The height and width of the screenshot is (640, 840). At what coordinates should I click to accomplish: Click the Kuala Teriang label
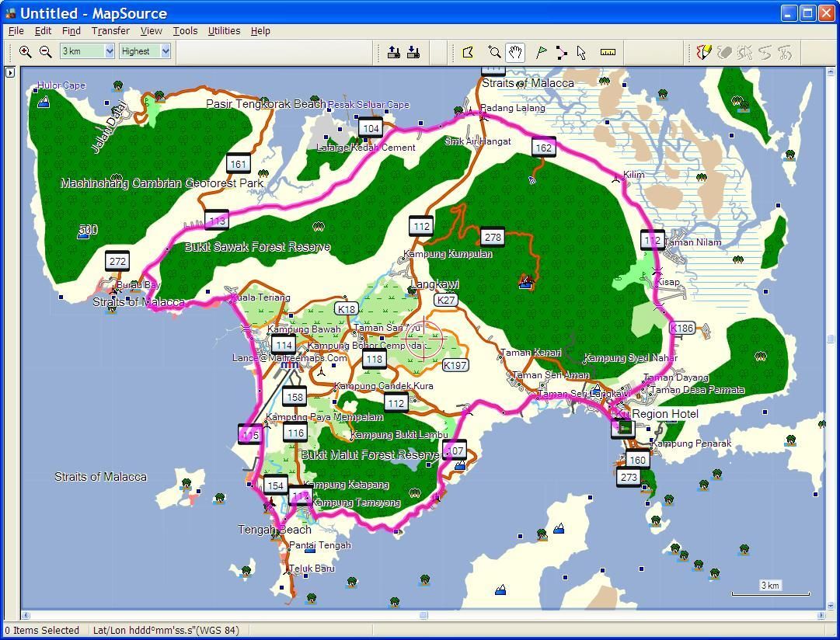click(260, 297)
